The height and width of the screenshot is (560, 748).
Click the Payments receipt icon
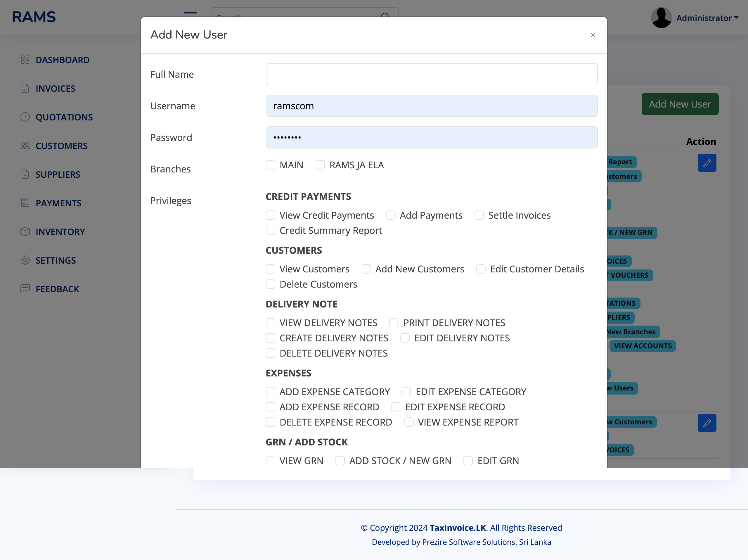[25, 203]
